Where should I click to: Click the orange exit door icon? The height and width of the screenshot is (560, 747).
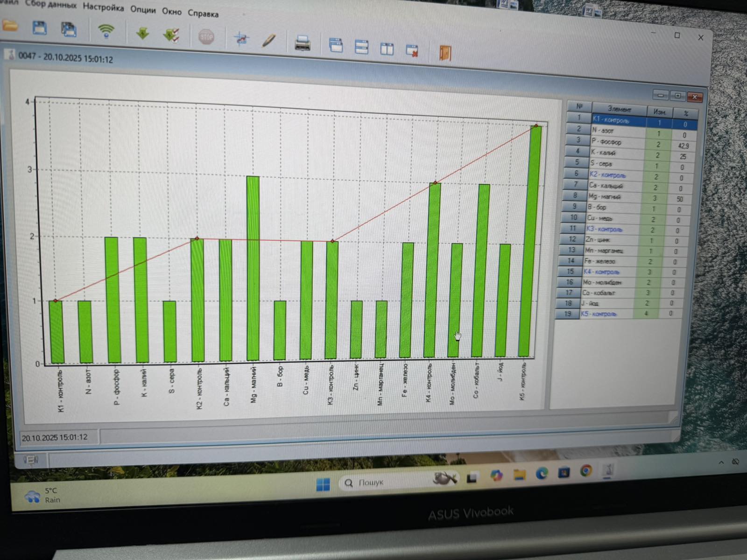tap(445, 52)
